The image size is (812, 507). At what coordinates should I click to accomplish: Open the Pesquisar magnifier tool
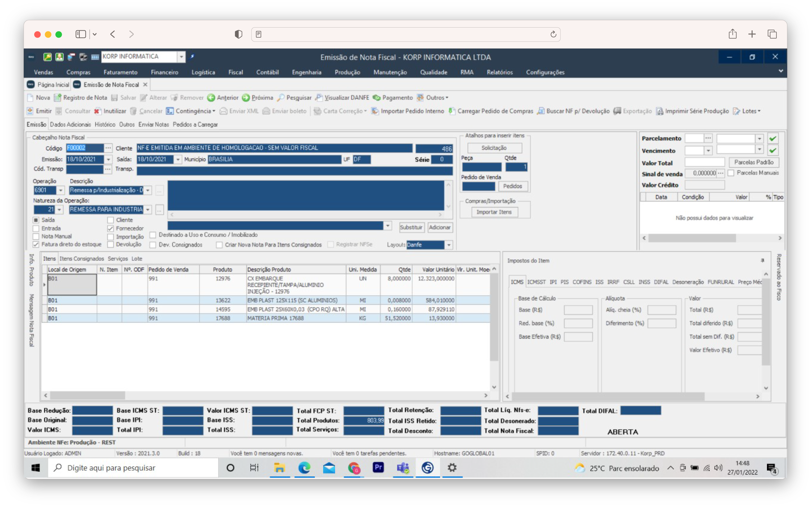click(x=281, y=97)
